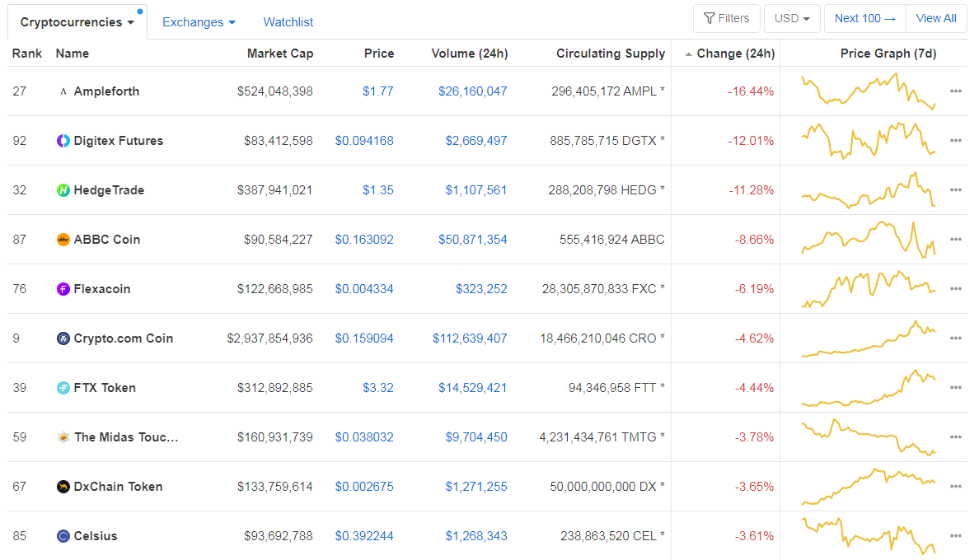
Task: Click the DxChain Token black logo
Action: [63, 487]
